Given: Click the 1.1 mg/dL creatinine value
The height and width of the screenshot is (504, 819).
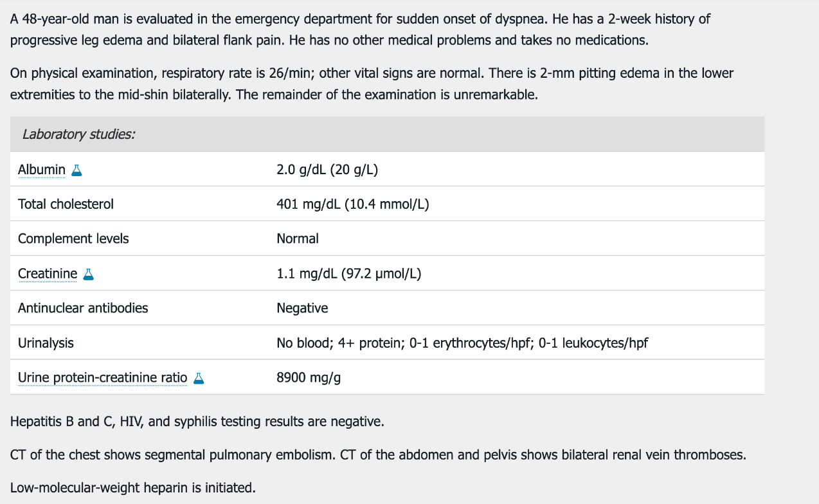Looking at the screenshot, I should [349, 274].
